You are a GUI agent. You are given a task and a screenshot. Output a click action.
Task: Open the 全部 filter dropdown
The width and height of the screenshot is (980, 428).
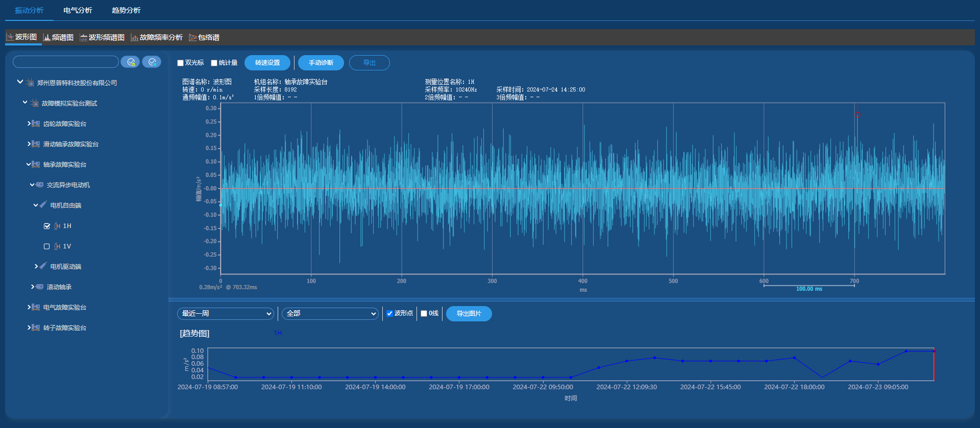click(330, 314)
